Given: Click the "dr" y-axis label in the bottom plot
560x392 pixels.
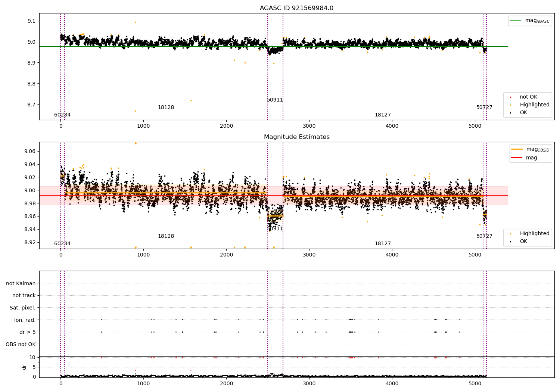Looking at the screenshot, I should [24, 367].
